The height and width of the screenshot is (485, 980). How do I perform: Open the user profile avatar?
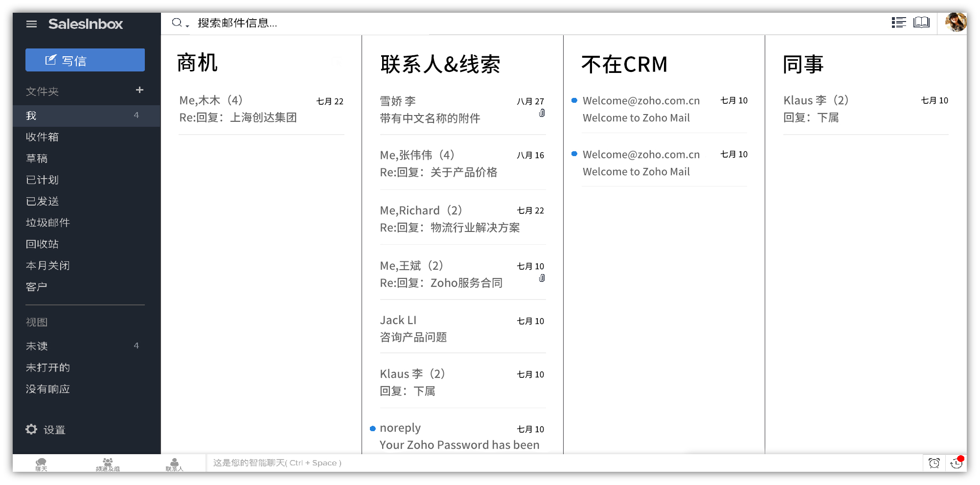pos(955,23)
